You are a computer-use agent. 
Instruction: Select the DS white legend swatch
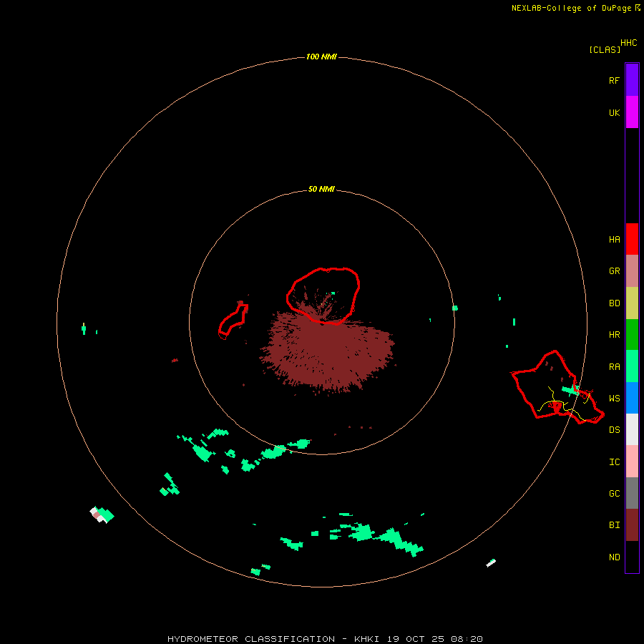pyautogui.click(x=632, y=429)
